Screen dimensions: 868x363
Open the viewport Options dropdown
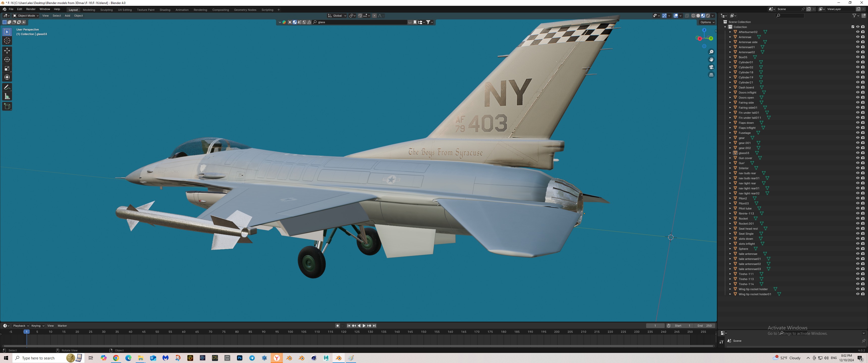[x=707, y=22]
